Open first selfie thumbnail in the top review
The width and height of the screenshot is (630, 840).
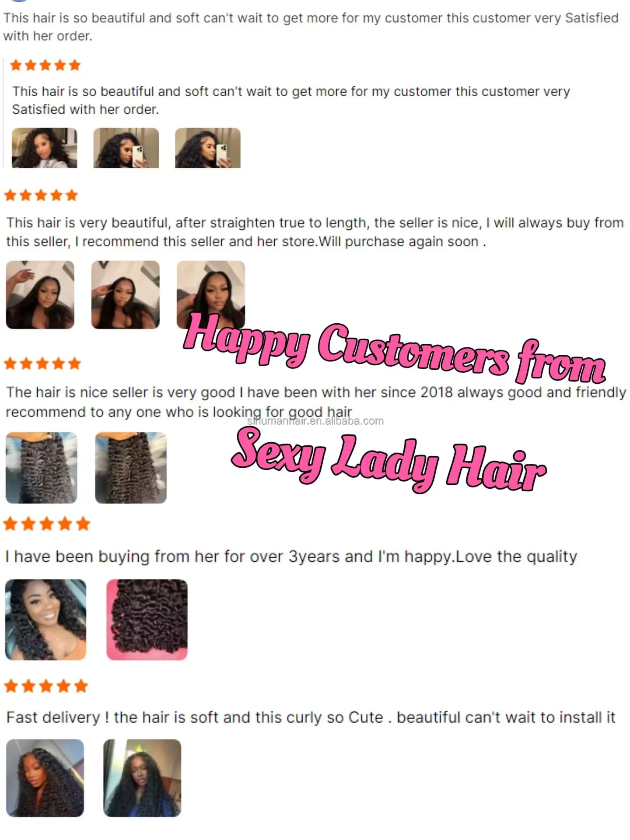[x=44, y=148]
